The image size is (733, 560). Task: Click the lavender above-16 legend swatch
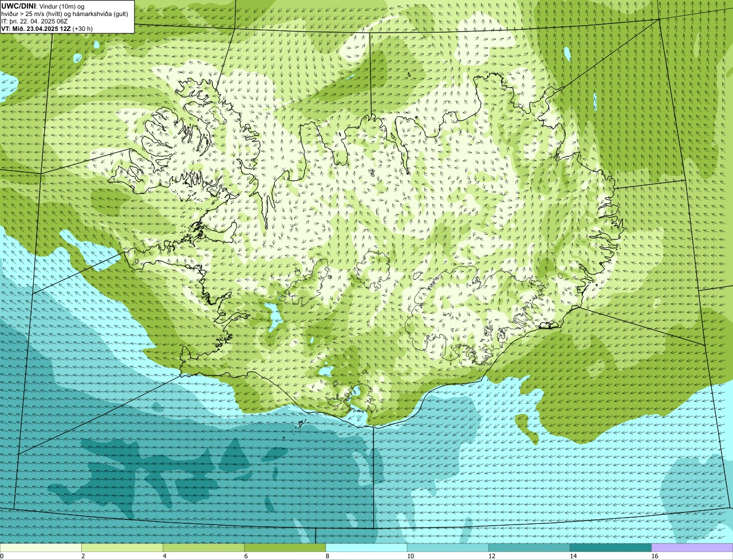(692, 548)
